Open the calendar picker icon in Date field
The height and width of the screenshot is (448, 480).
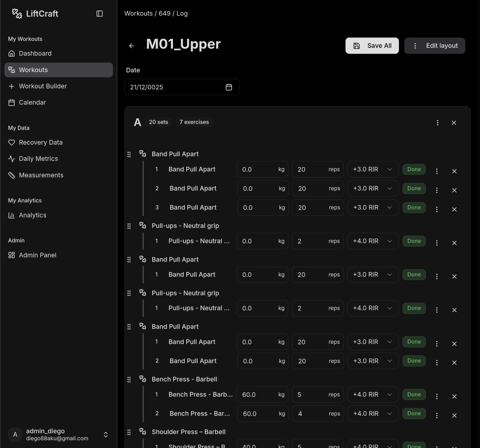(229, 87)
